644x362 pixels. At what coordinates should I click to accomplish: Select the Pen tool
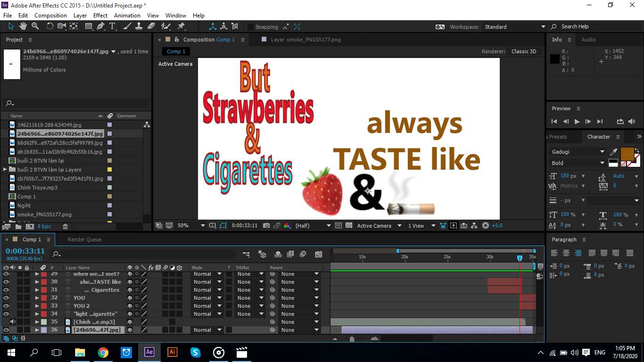pos(100,26)
